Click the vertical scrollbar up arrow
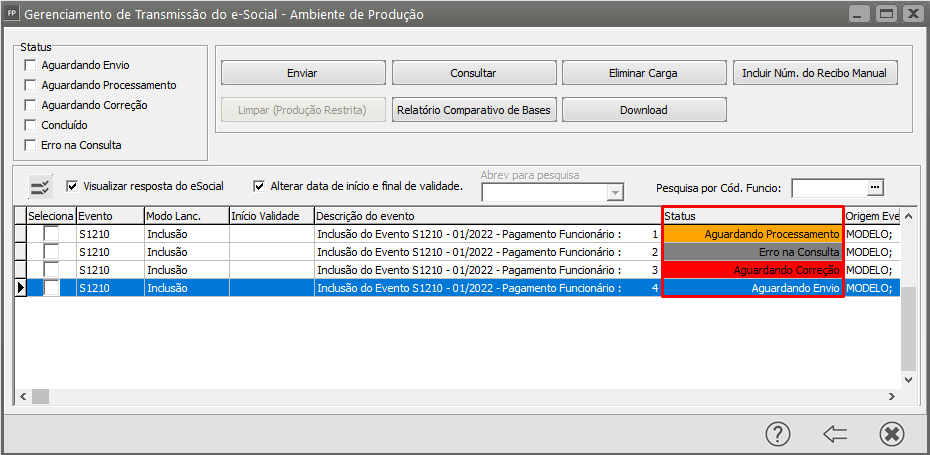The height and width of the screenshot is (455, 930). (x=909, y=217)
